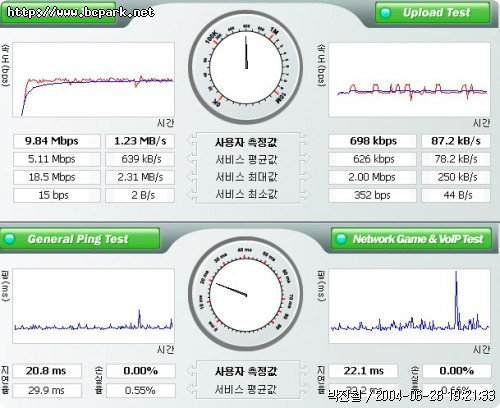Screen dimensions: 500x408
Task: Select the 352 bps minimum upload value
Action: [372, 195]
